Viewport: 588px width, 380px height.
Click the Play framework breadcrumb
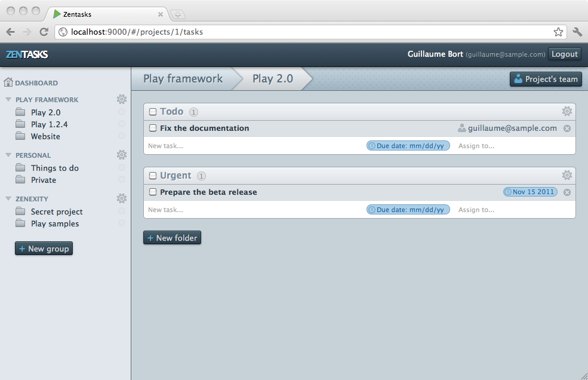(x=183, y=79)
